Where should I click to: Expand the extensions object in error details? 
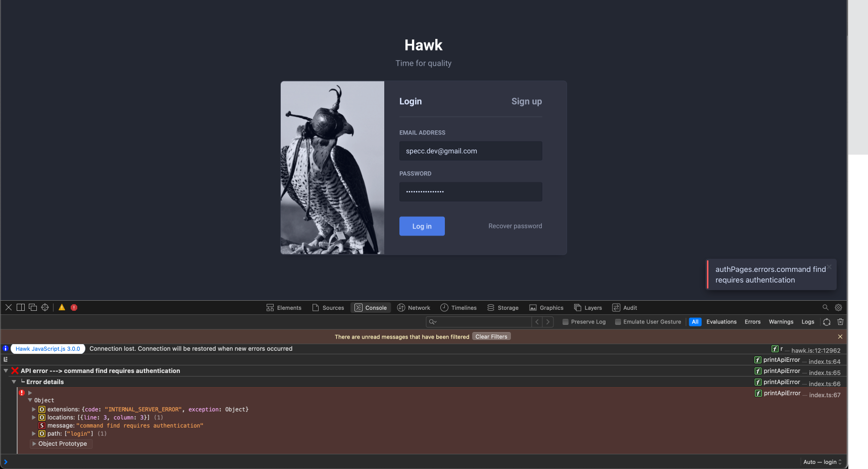tap(33, 409)
